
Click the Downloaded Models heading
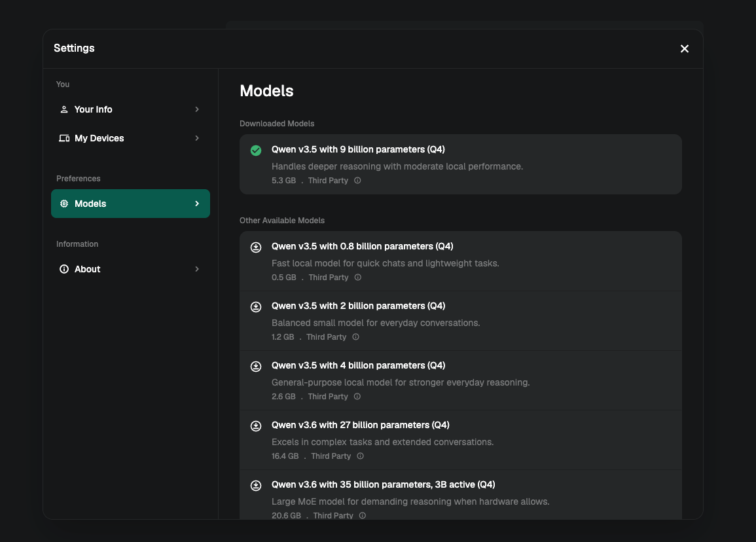point(277,124)
